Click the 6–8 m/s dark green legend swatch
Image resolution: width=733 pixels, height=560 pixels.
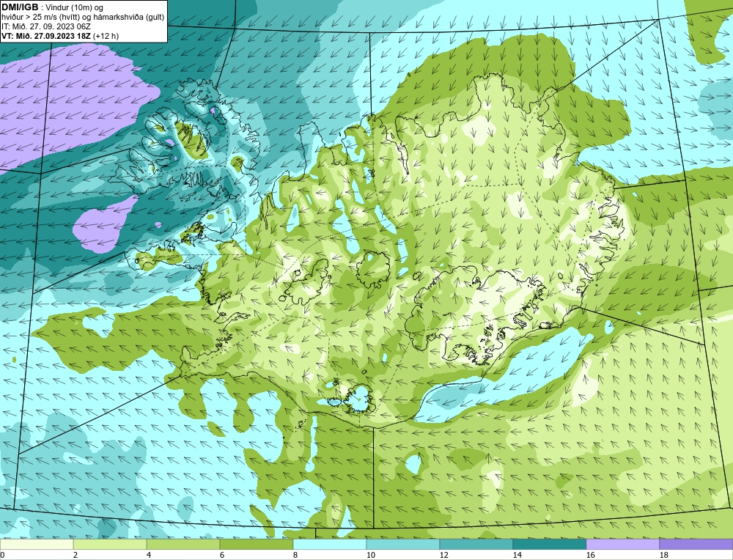256,544
